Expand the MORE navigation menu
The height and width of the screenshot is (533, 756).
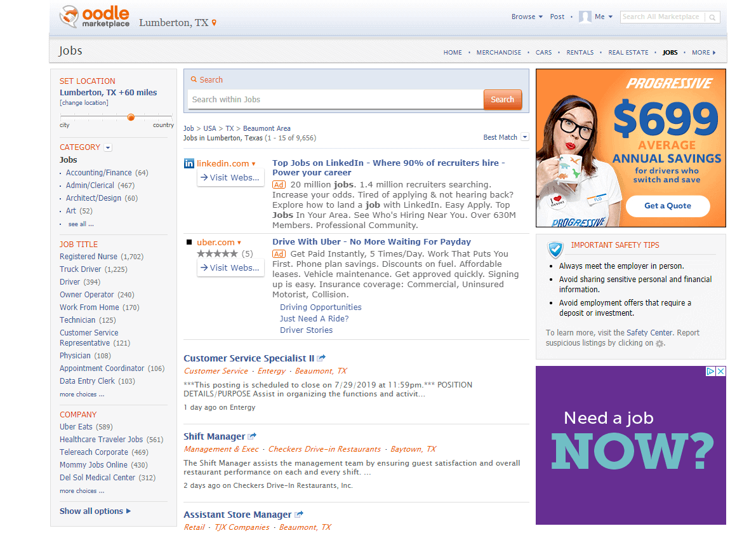coord(704,52)
